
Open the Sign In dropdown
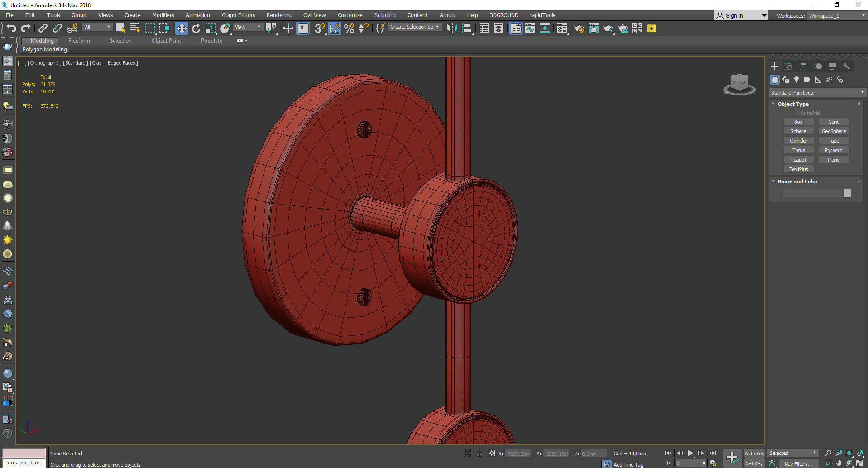(741, 15)
